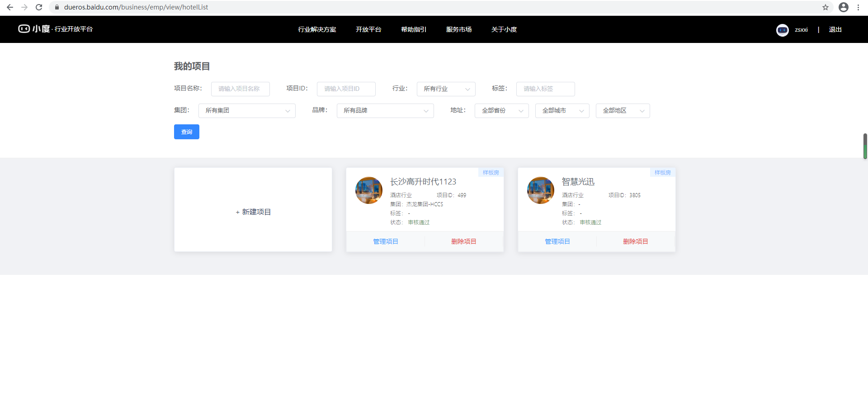Open the 所有集团 group dropdown

[x=247, y=111]
